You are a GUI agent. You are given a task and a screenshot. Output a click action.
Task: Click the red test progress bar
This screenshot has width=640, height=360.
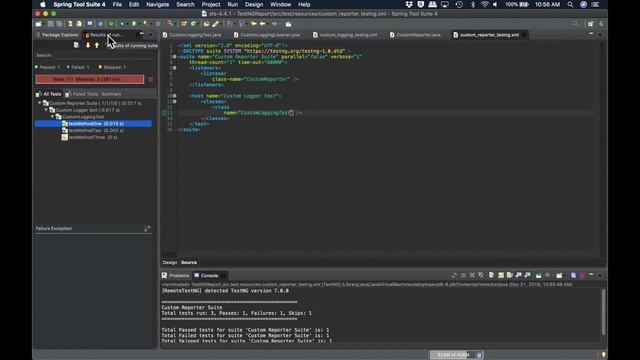[90, 79]
